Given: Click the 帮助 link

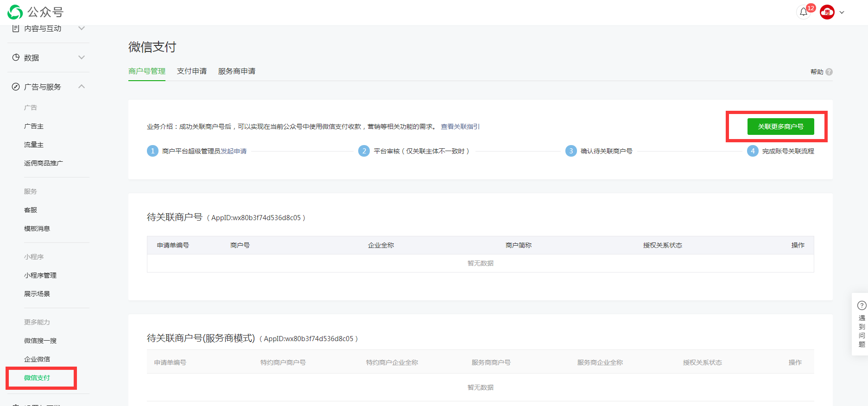Looking at the screenshot, I should pyautogui.click(x=817, y=72).
